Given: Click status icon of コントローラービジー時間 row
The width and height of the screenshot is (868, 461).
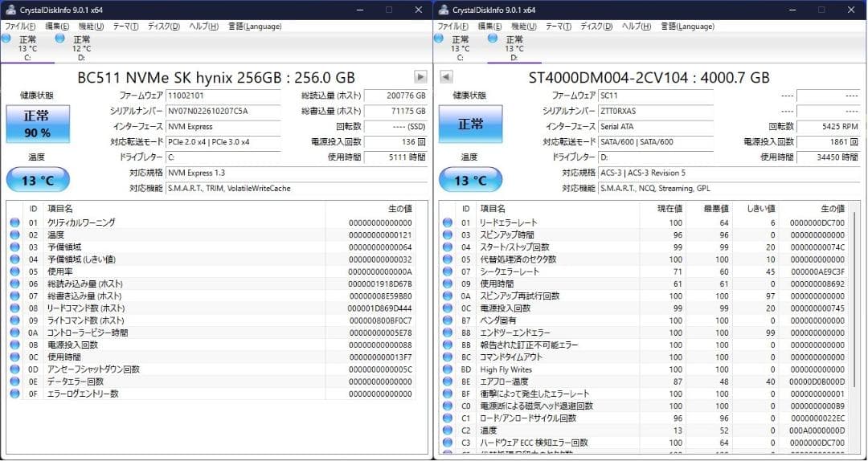Looking at the screenshot, I should coord(14,332).
